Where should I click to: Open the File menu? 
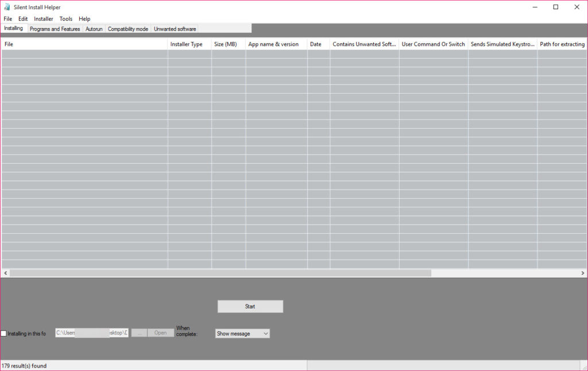click(x=8, y=19)
